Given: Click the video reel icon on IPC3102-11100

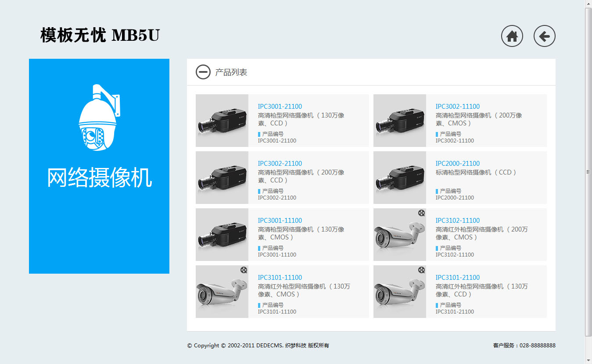Looking at the screenshot, I should tap(421, 213).
